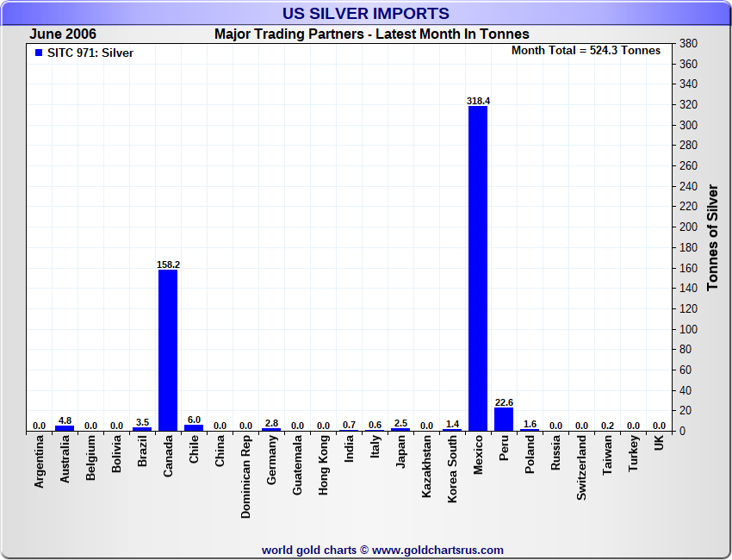Click the Dominican Rep axis label
This screenshot has width=732, height=560.
245,476
